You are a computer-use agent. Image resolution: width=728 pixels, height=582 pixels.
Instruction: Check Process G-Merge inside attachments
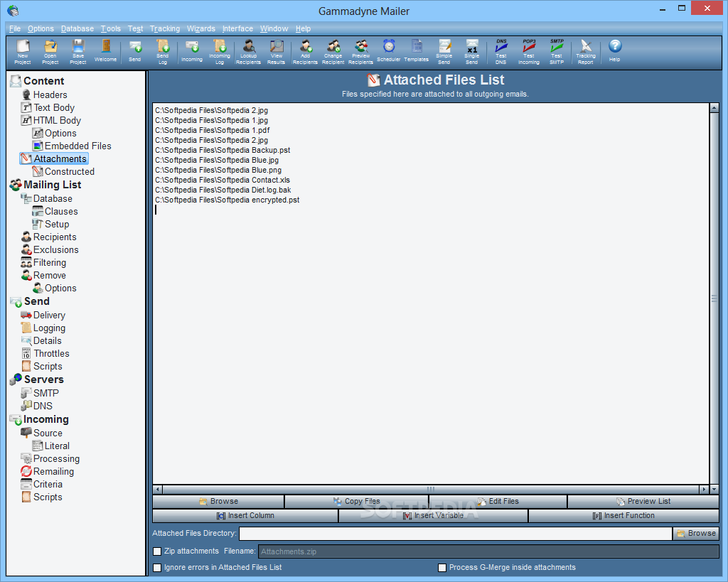pos(442,568)
